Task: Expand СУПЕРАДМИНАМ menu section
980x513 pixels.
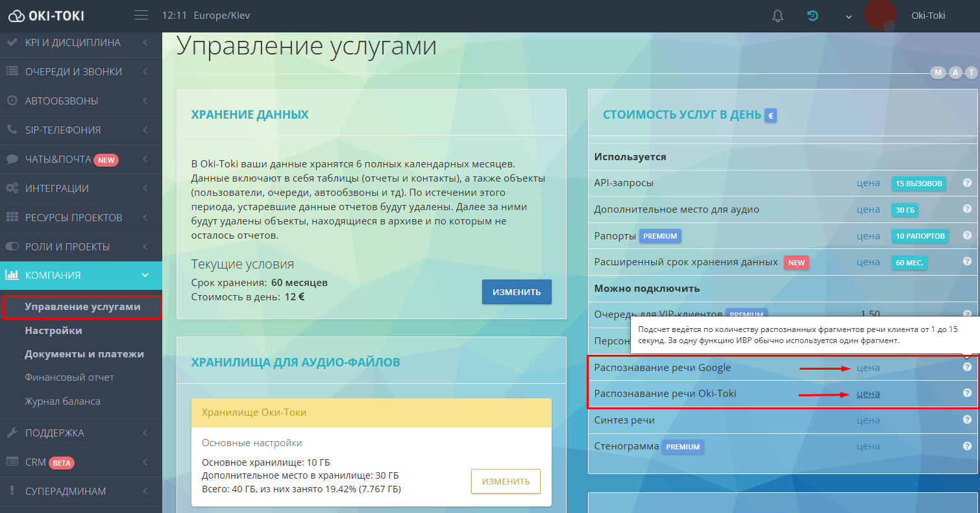Action: 81,491
